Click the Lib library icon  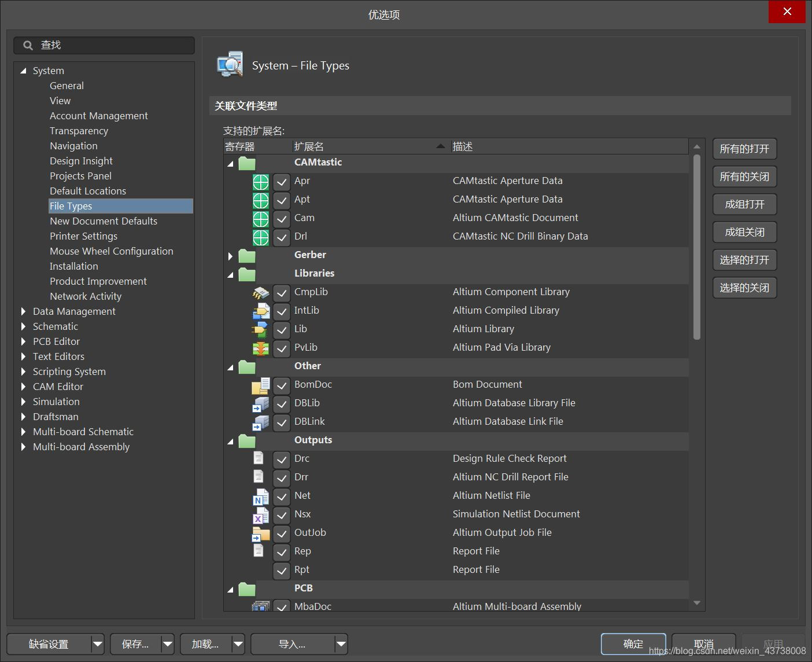tap(261, 330)
